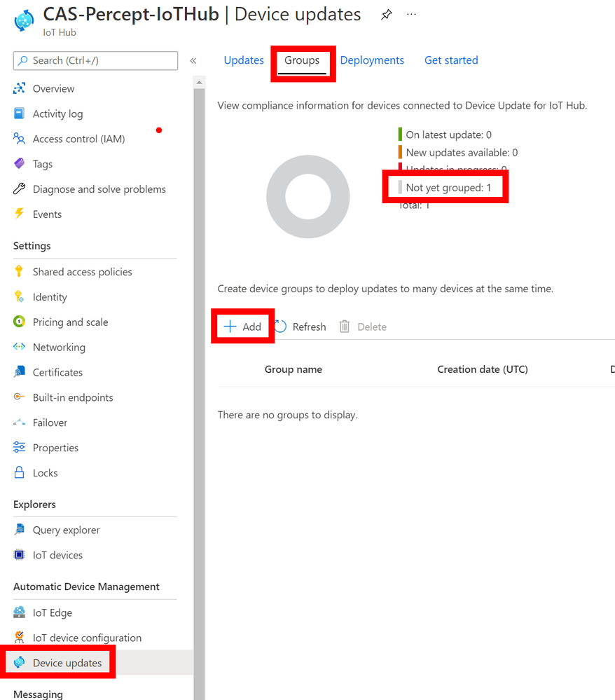Click the Query explorer icon
This screenshot has height=700, width=615.
pyautogui.click(x=19, y=530)
